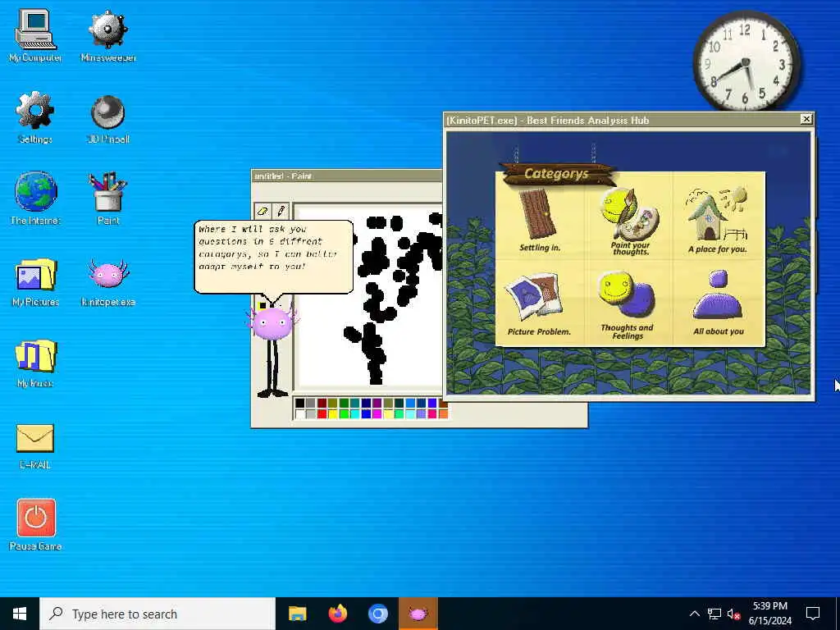Click the taskbar search box
Image resolution: width=840 pixels, height=630 pixels.
pyautogui.click(x=157, y=614)
